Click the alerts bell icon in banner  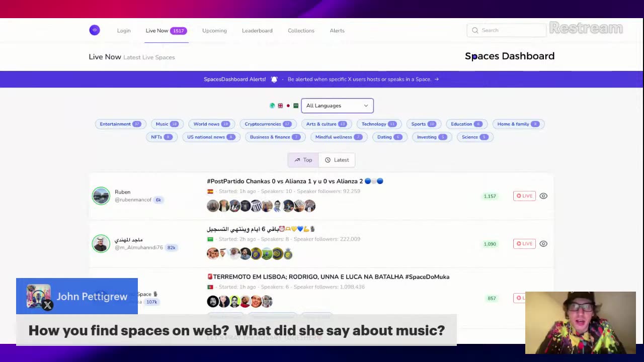[x=274, y=79]
